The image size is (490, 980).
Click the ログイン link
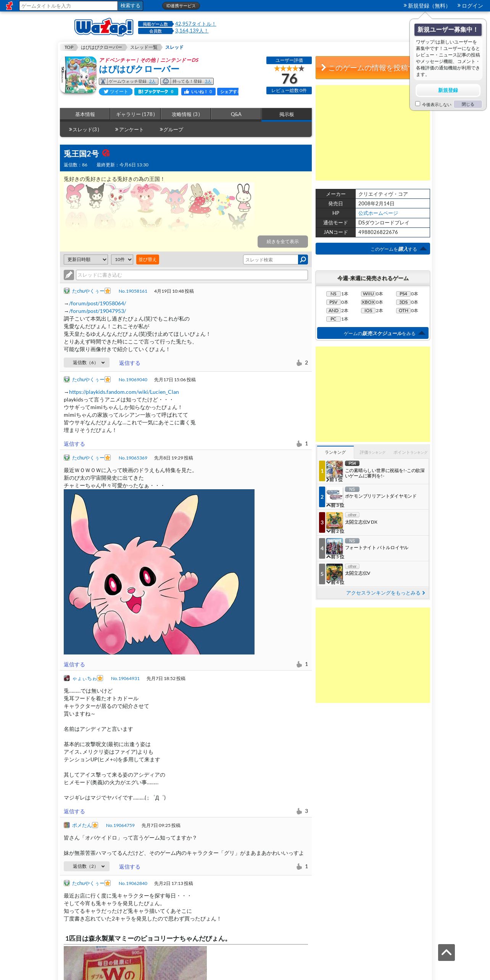click(470, 6)
